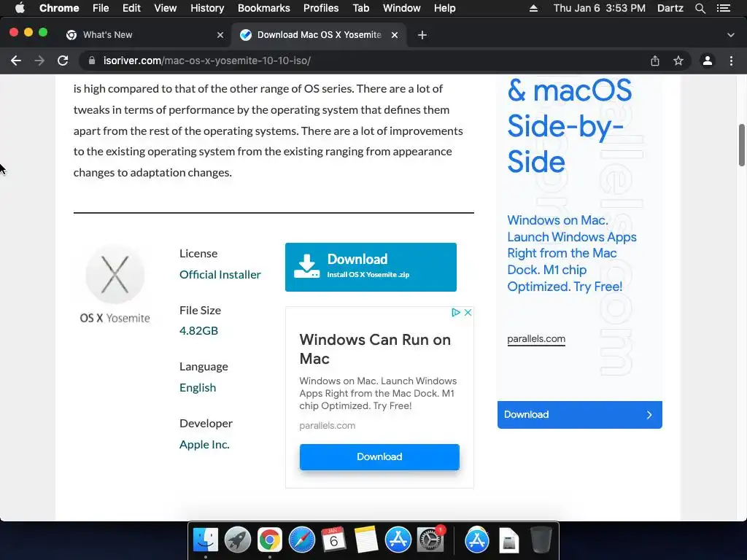This screenshot has width=747, height=560.
Task: Open a new tab with plus button
Action: click(x=422, y=35)
